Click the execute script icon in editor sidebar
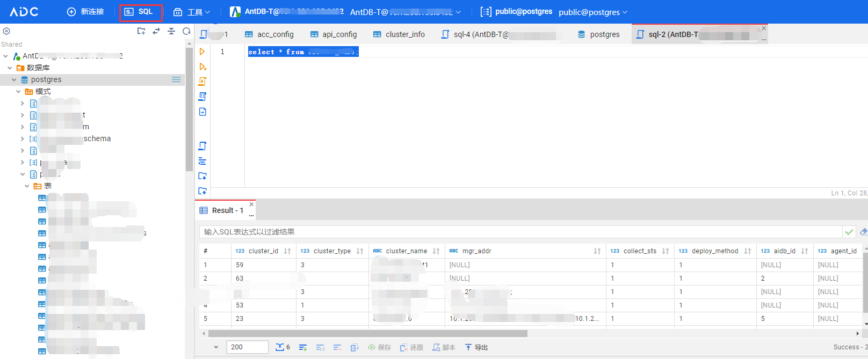This screenshot has height=359, width=868. [202, 82]
